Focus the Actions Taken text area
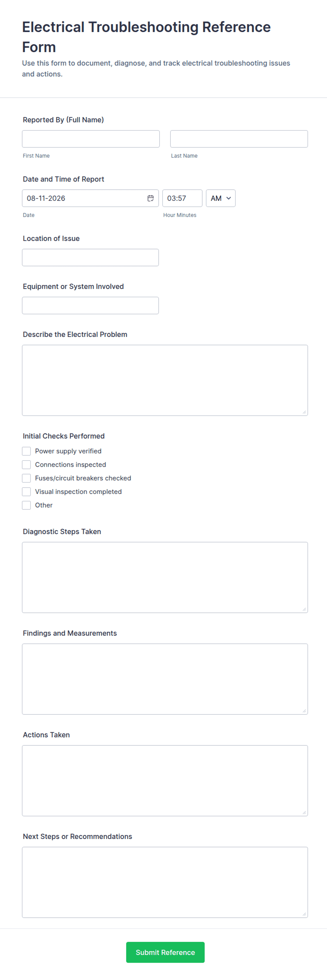Viewport: 327px width, 980px height. point(165,781)
